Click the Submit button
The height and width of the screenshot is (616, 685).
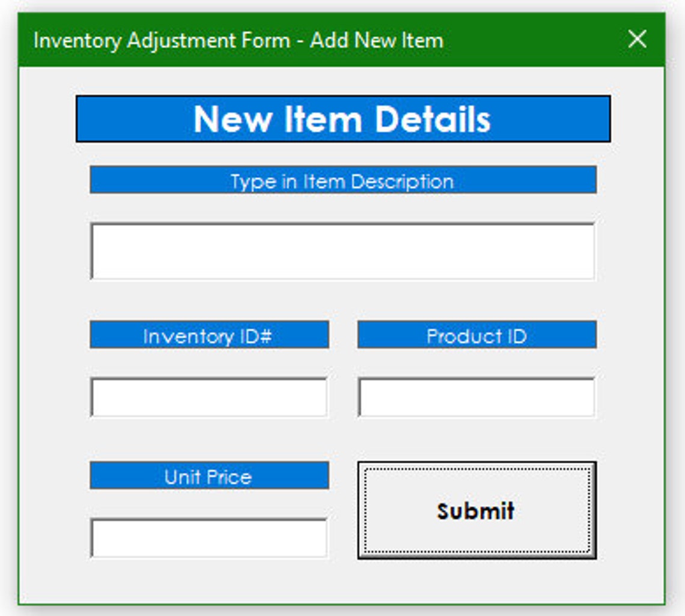tap(476, 510)
